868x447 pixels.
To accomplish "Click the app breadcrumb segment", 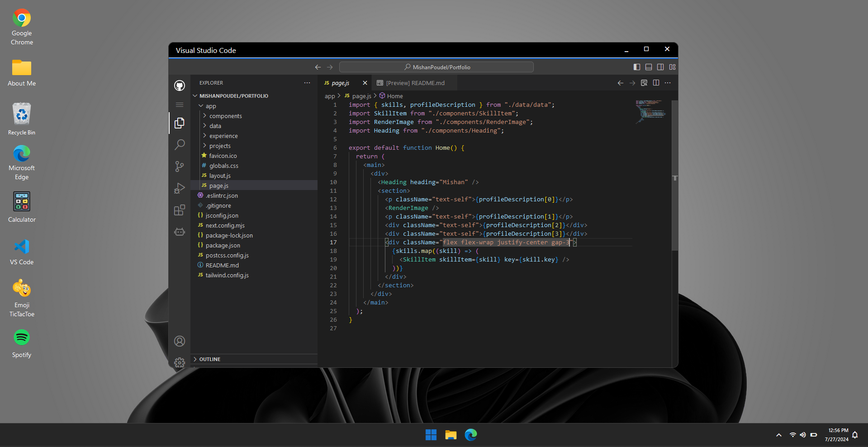I will [x=330, y=96].
